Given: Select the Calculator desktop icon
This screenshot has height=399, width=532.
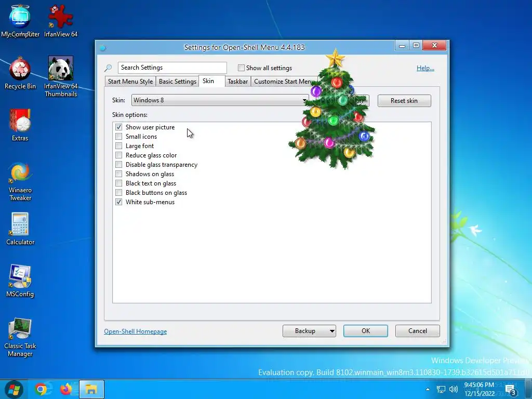Looking at the screenshot, I should click(20, 229).
